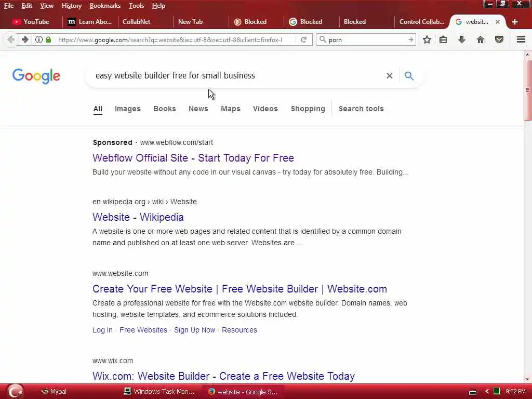This screenshot has height=399, width=532.
Task: Open the History menu
Action: pos(72,6)
